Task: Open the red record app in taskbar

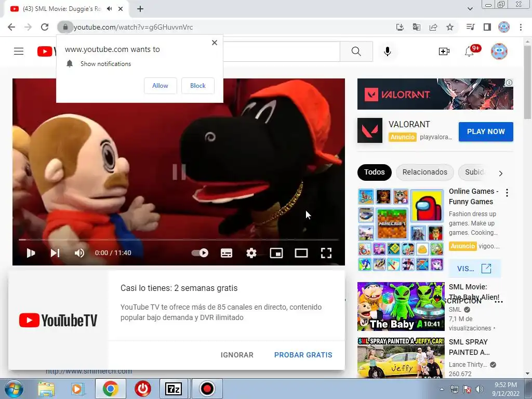Action: point(207,389)
